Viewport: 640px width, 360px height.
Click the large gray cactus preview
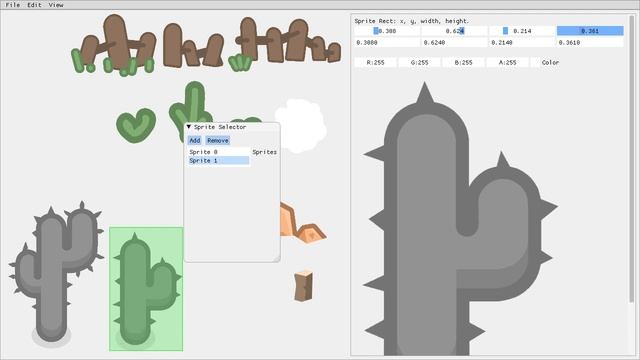click(460, 218)
